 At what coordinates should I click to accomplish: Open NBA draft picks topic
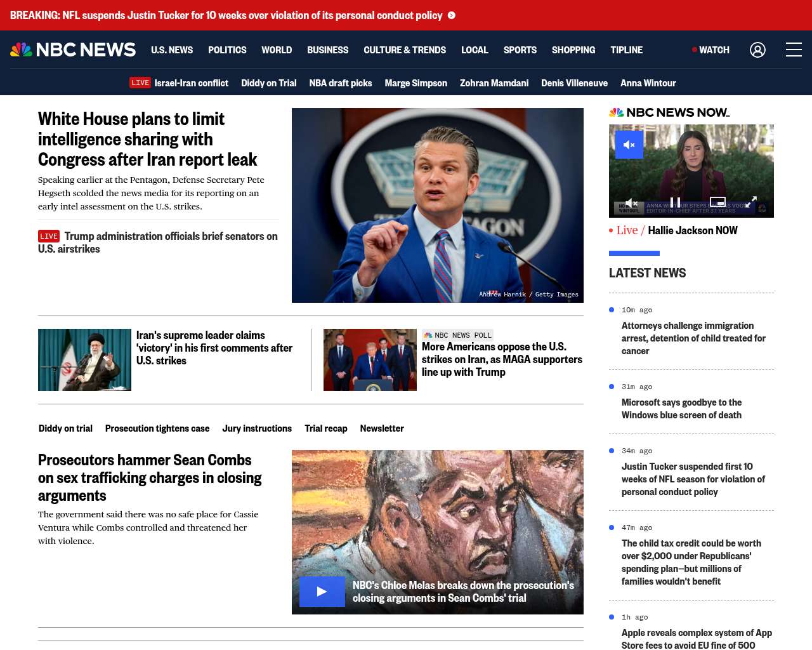click(x=341, y=83)
